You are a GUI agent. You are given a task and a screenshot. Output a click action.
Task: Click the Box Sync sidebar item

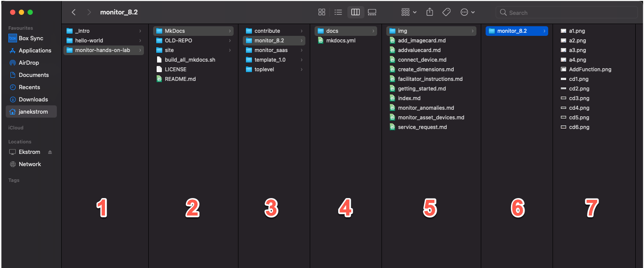point(31,38)
